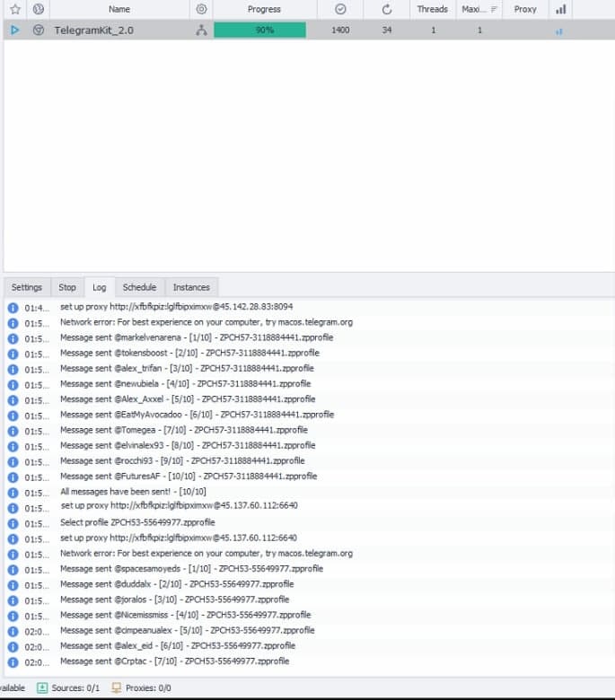Click info icon of @elvinalex93 log entry
Screen dimensions: 615x700
point(13,446)
